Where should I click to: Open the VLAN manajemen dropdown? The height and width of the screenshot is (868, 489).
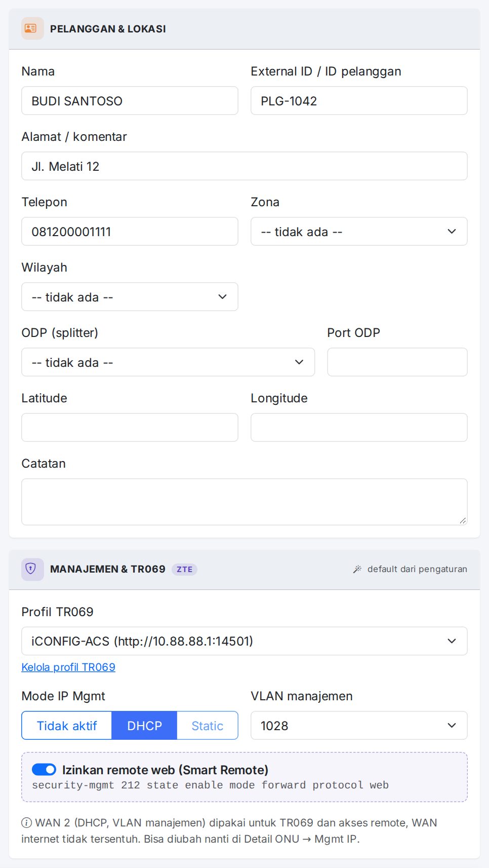[359, 726]
